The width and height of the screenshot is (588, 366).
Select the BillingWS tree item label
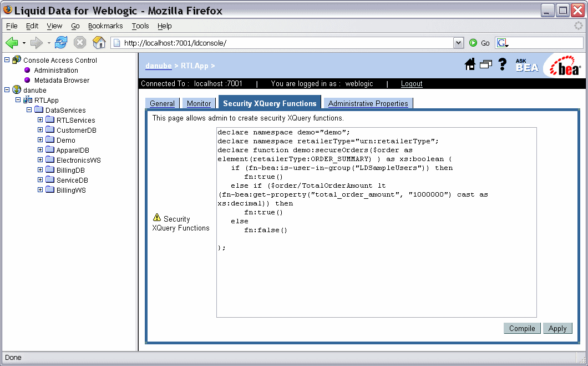tap(71, 190)
